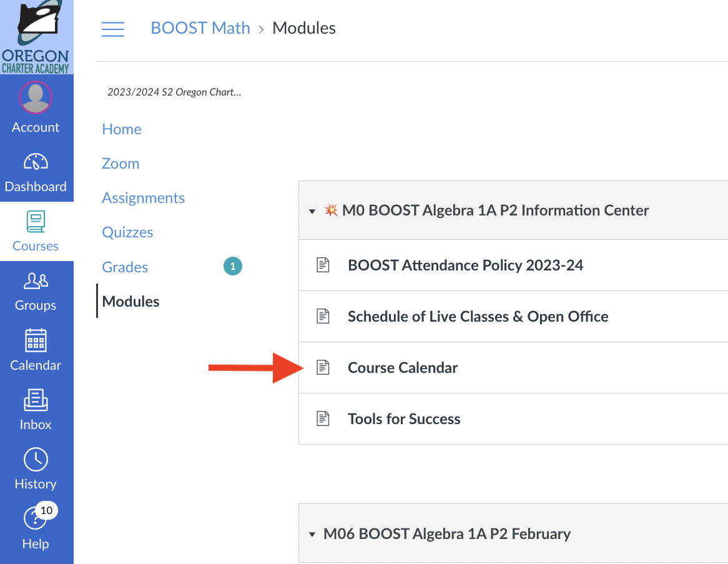Screen dimensions: 728x564
Task: Open the Account avatar icon
Action: [x=36, y=97]
